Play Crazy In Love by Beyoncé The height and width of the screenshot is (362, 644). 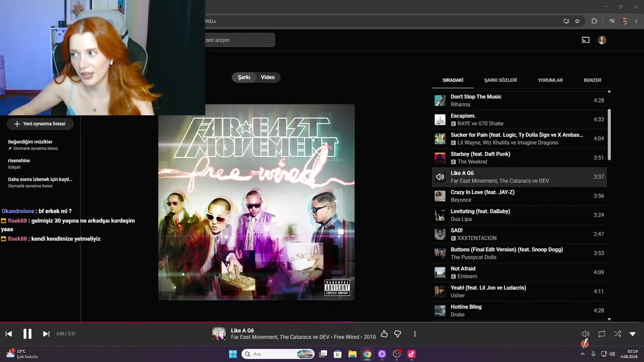[x=519, y=196]
